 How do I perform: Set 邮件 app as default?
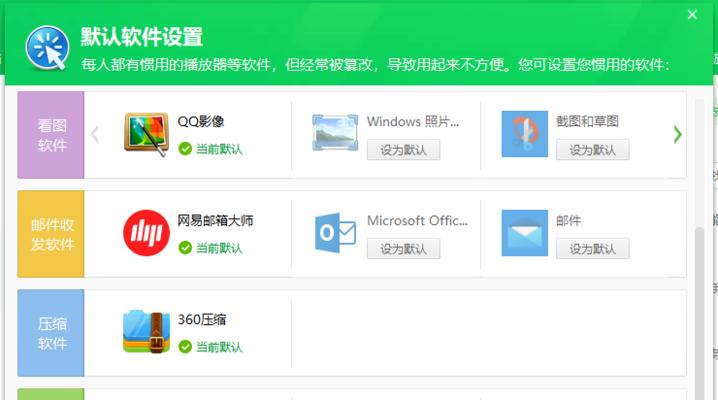tap(593, 249)
